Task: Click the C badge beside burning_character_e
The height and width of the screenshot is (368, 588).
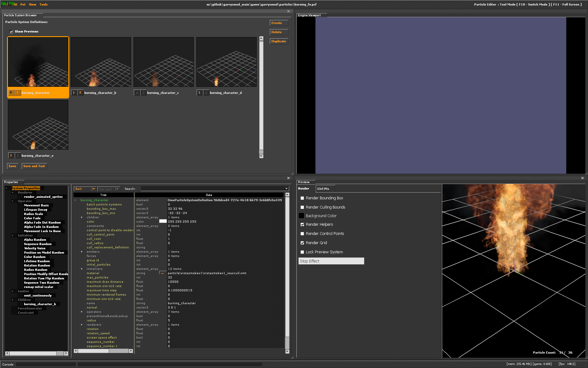Action: point(18,155)
